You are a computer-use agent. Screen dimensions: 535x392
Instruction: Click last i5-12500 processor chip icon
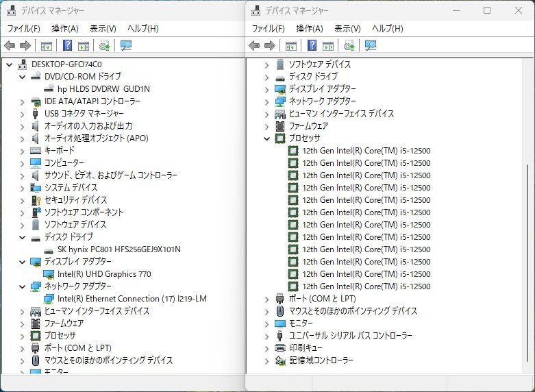pyautogui.click(x=293, y=286)
